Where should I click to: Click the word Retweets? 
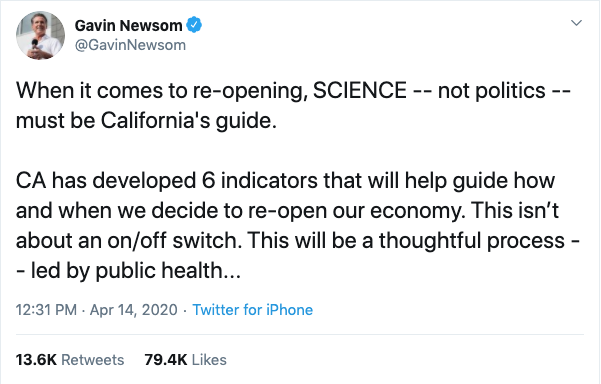93,360
